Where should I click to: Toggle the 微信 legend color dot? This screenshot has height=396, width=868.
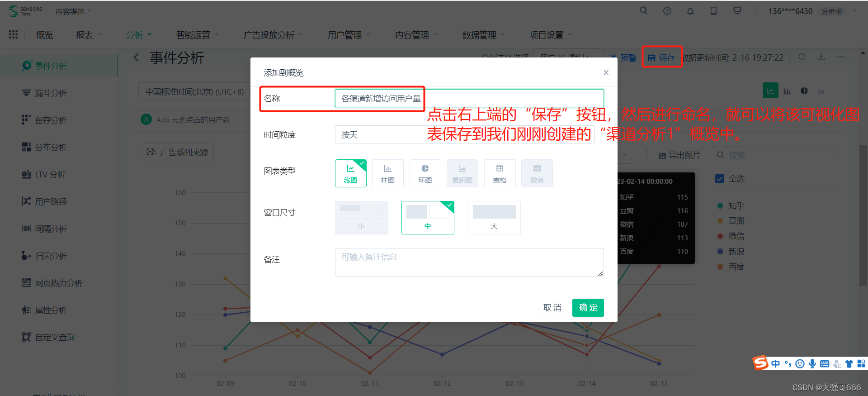tap(720, 236)
